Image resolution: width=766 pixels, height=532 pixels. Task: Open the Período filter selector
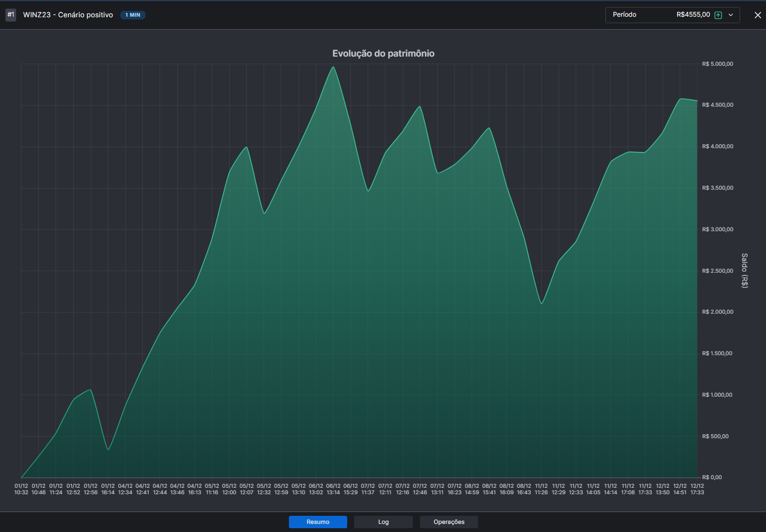point(624,15)
